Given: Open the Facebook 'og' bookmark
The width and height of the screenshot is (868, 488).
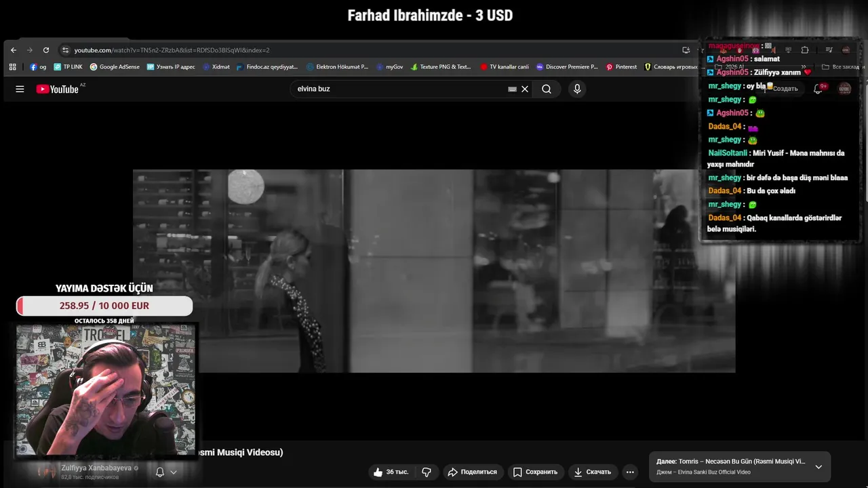Looking at the screenshot, I should 38,67.
